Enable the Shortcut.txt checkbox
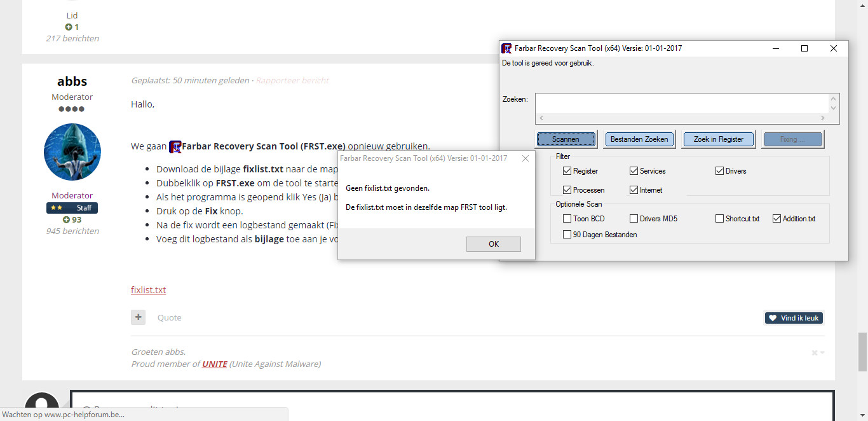868x421 pixels. [x=719, y=219]
